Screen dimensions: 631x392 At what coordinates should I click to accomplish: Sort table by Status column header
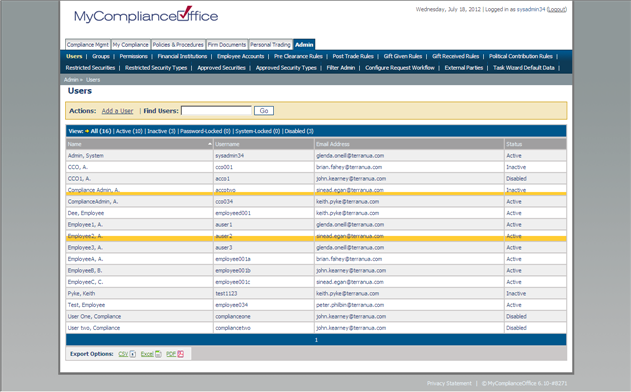[514, 144]
